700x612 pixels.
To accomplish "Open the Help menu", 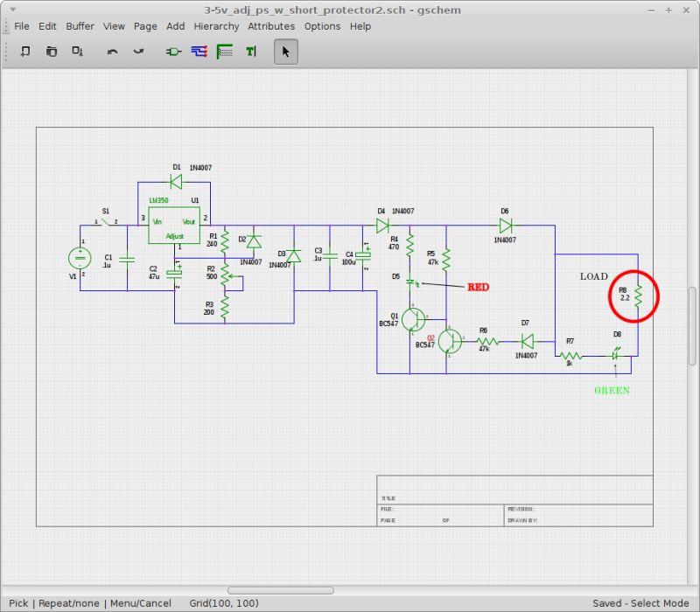I will point(360,26).
